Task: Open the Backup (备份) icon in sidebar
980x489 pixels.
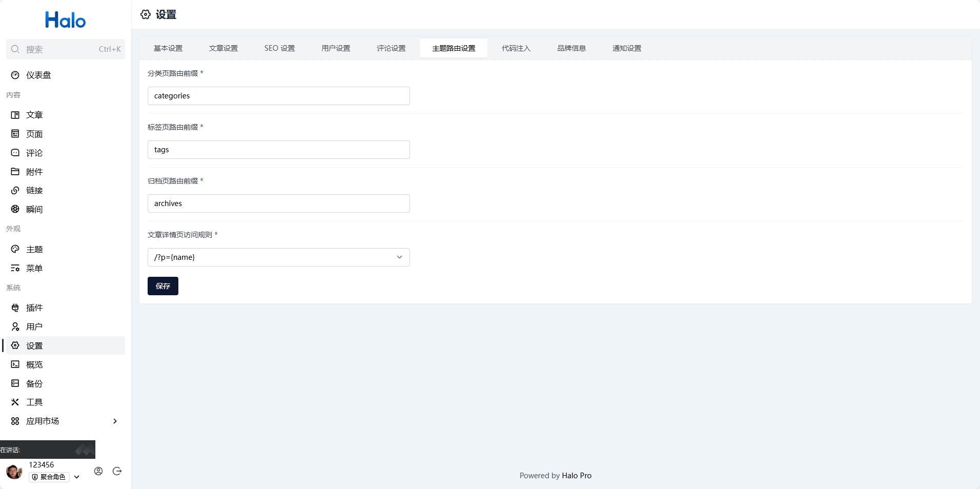Action: click(15, 383)
